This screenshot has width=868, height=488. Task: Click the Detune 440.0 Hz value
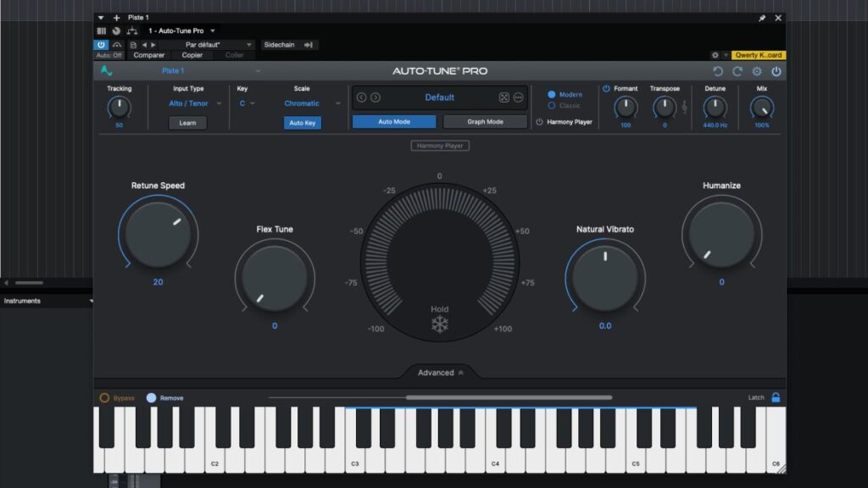715,125
